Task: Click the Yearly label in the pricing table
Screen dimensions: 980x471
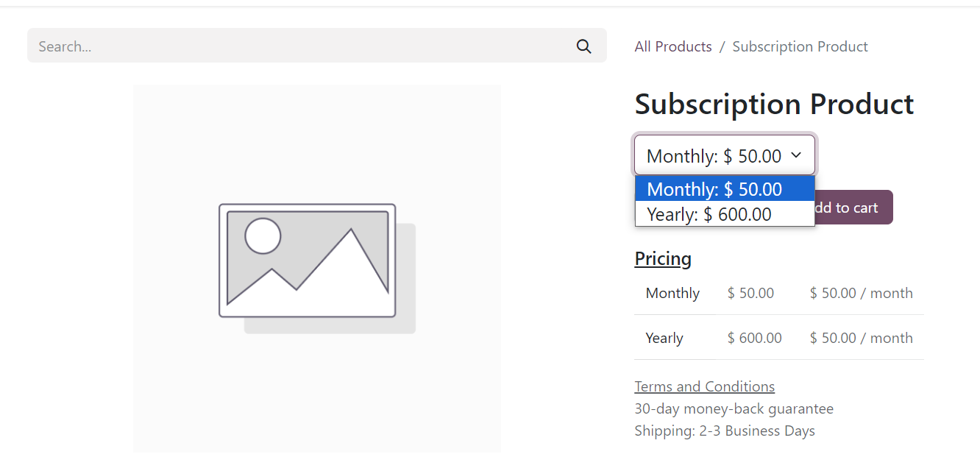Action: 664,338
